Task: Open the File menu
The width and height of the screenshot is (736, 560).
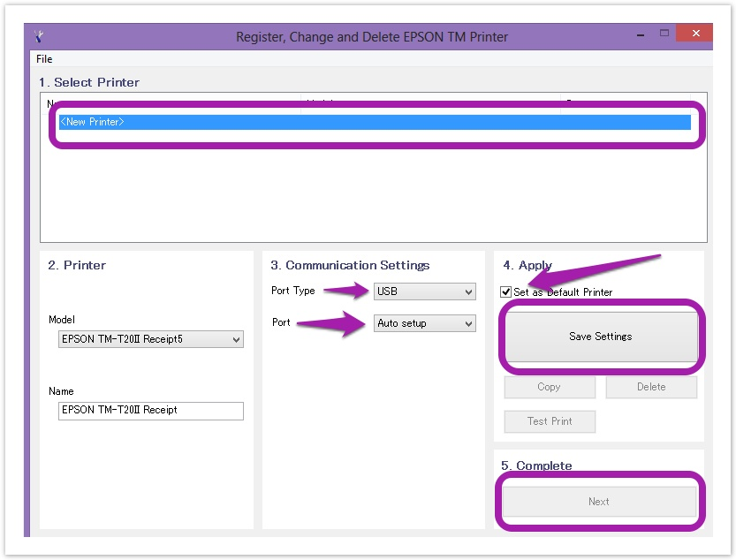Action: pyautogui.click(x=44, y=59)
